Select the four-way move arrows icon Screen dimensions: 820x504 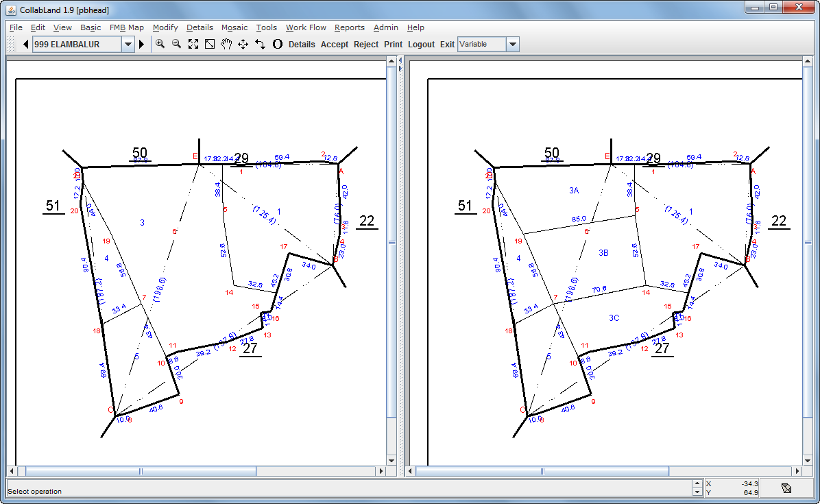[x=243, y=44]
